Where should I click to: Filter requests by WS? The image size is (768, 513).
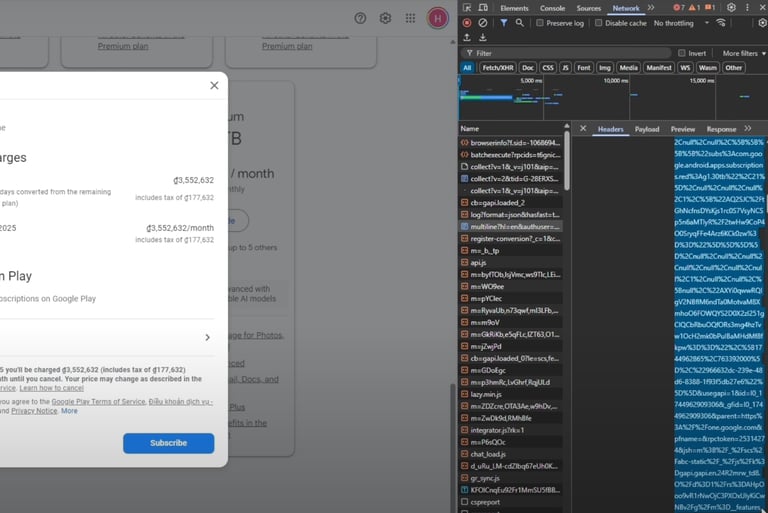(685, 68)
